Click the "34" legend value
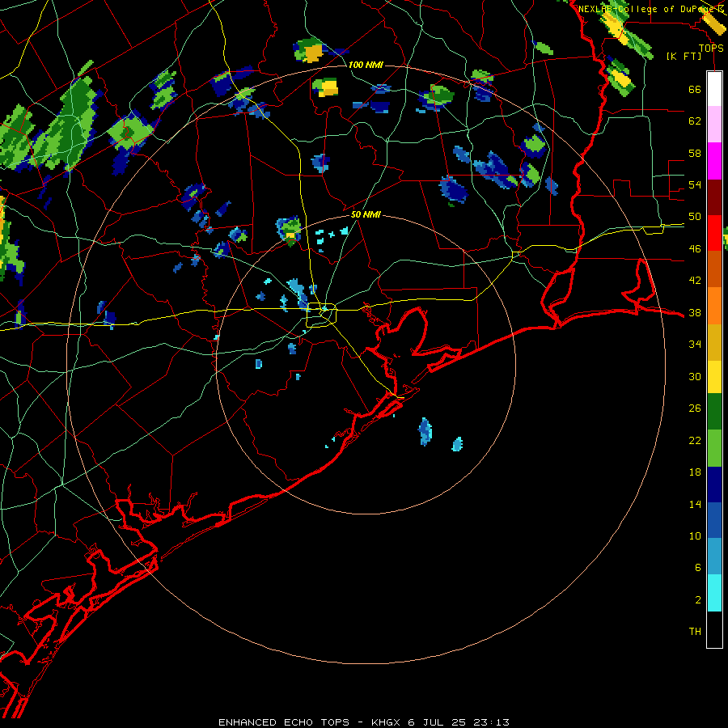Screen dimensions: 728x728 (695, 345)
